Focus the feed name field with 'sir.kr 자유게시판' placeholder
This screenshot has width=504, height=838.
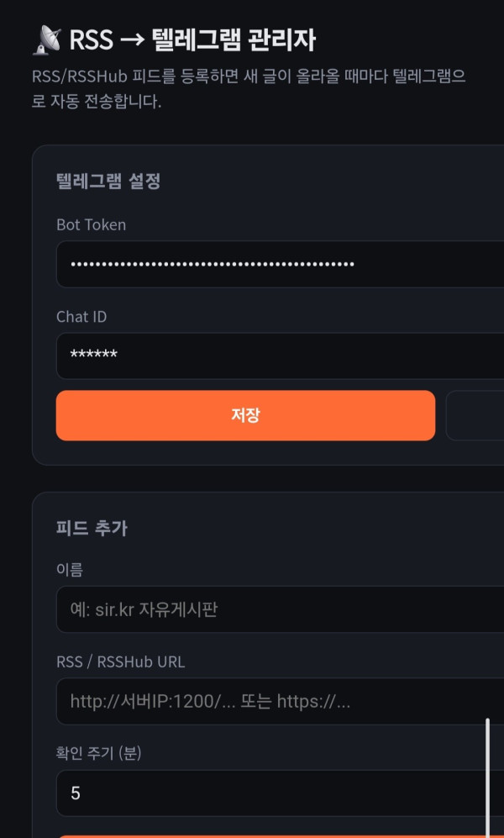tap(280, 609)
